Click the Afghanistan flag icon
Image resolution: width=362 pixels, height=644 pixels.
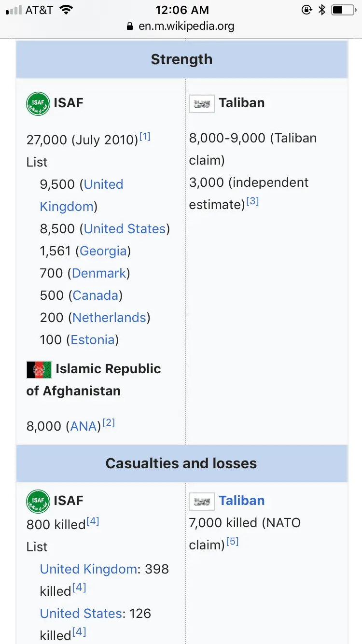(x=39, y=370)
